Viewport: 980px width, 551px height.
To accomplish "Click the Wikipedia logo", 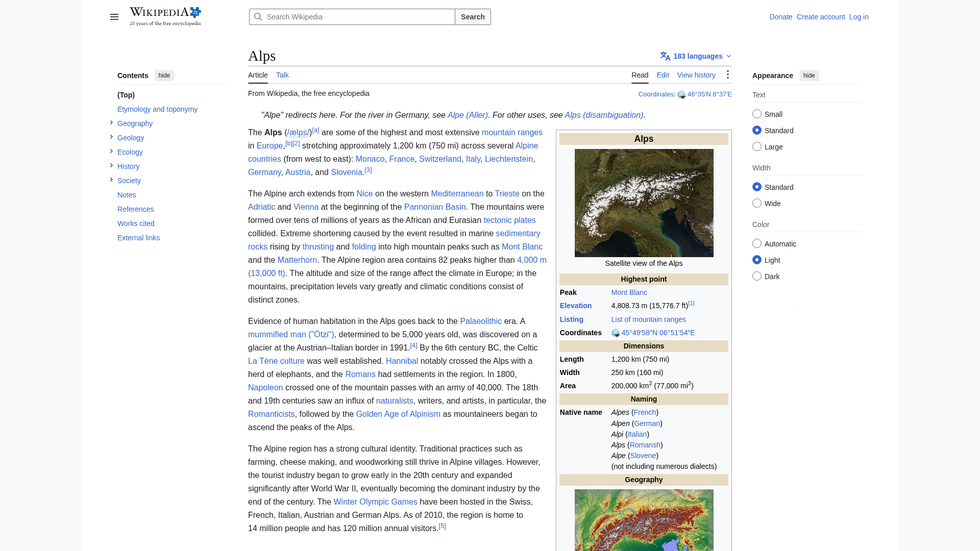I will [x=165, y=17].
